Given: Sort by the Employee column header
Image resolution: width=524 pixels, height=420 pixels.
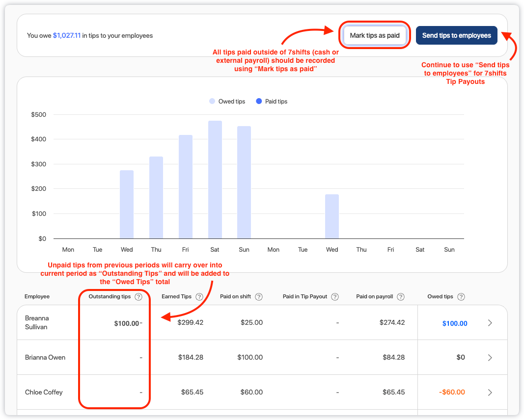Looking at the screenshot, I should point(37,297).
